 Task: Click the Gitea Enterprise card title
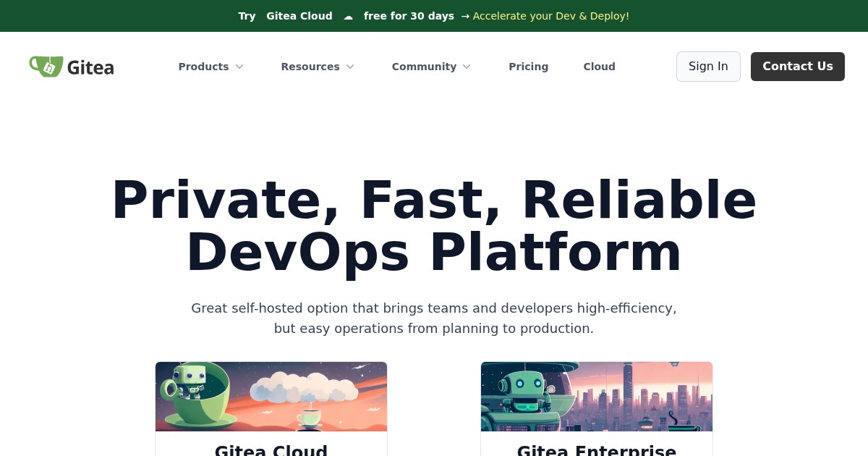pyautogui.click(x=597, y=450)
